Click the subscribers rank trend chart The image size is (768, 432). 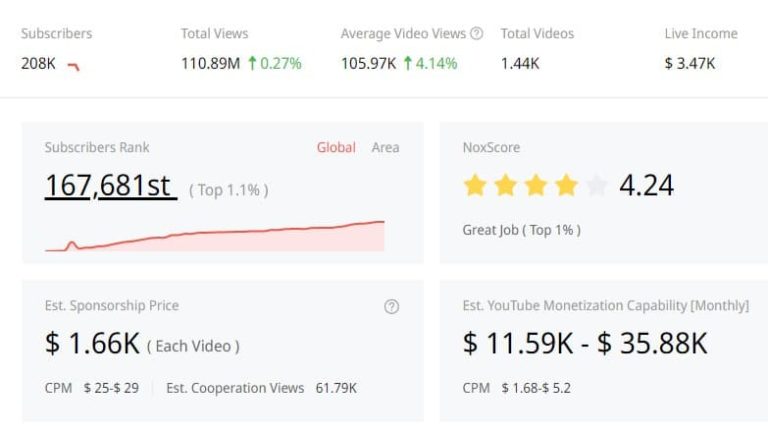coord(215,237)
